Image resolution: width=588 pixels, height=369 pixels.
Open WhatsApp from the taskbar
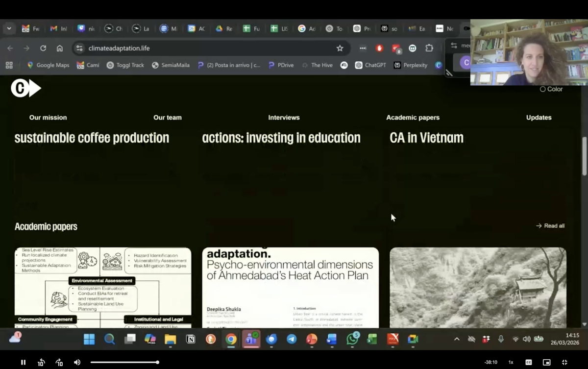352,339
